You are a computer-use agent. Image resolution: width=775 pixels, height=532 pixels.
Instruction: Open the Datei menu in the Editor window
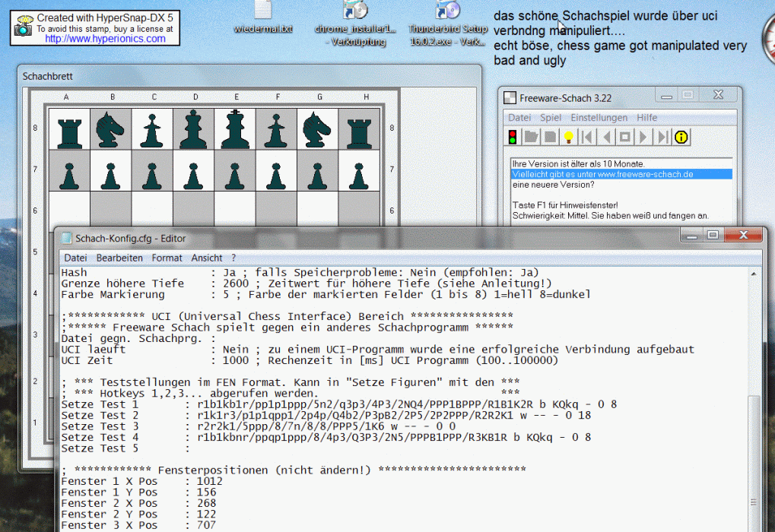point(75,258)
